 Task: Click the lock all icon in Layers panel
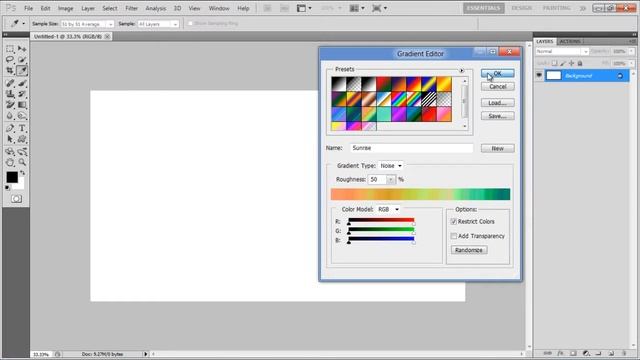580,63
